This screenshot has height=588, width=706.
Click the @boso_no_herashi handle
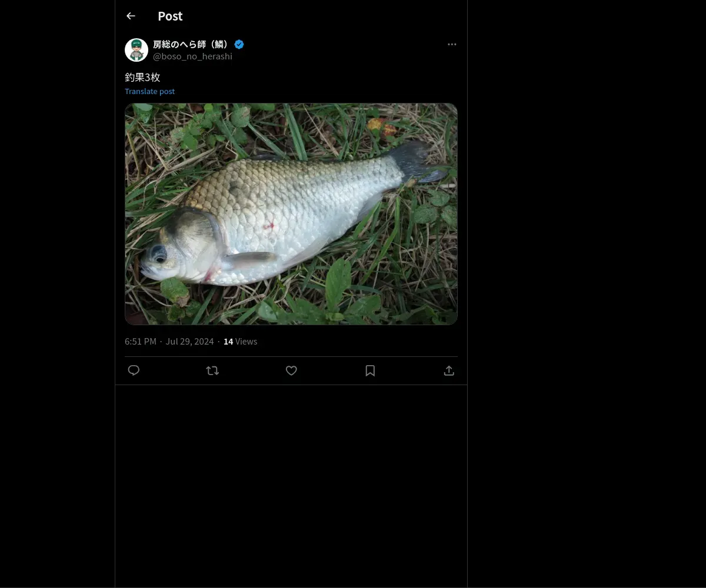(192, 56)
